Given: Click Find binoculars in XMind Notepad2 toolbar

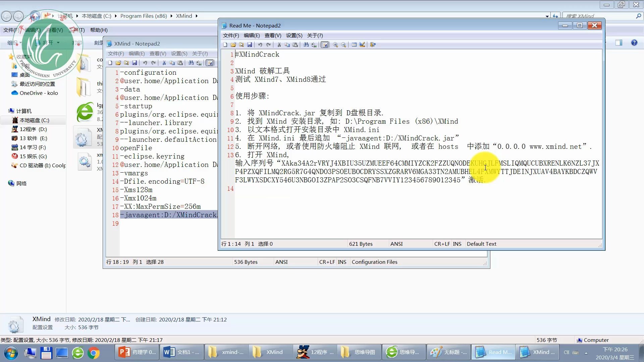Looking at the screenshot, I should click(191, 63).
